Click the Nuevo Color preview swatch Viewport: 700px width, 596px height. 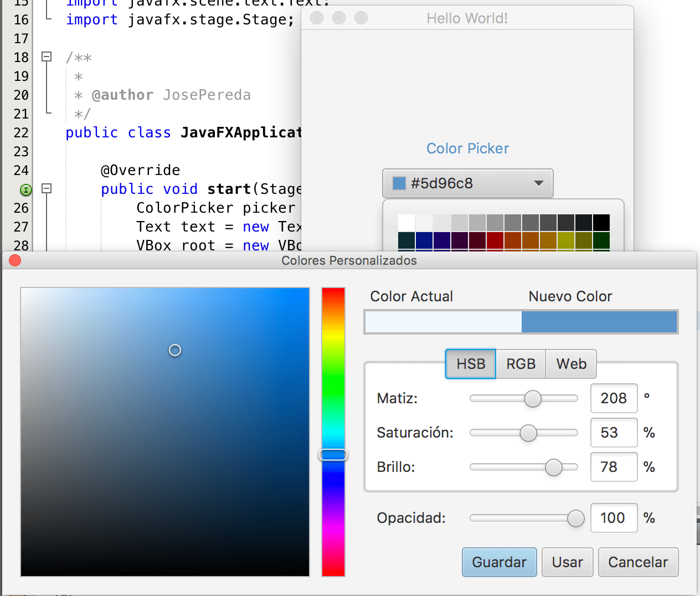point(599,322)
